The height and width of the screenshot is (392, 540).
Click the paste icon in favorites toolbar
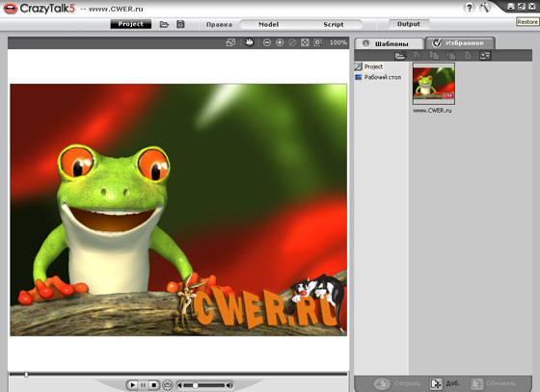pyautogui.click(x=451, y=55)
